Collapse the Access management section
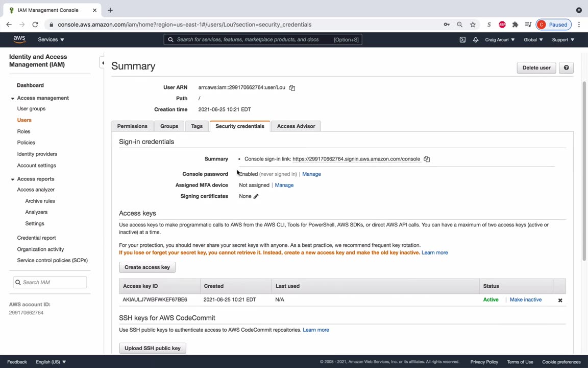This screenshot has height=368, width=588. [x=13, y=98]
